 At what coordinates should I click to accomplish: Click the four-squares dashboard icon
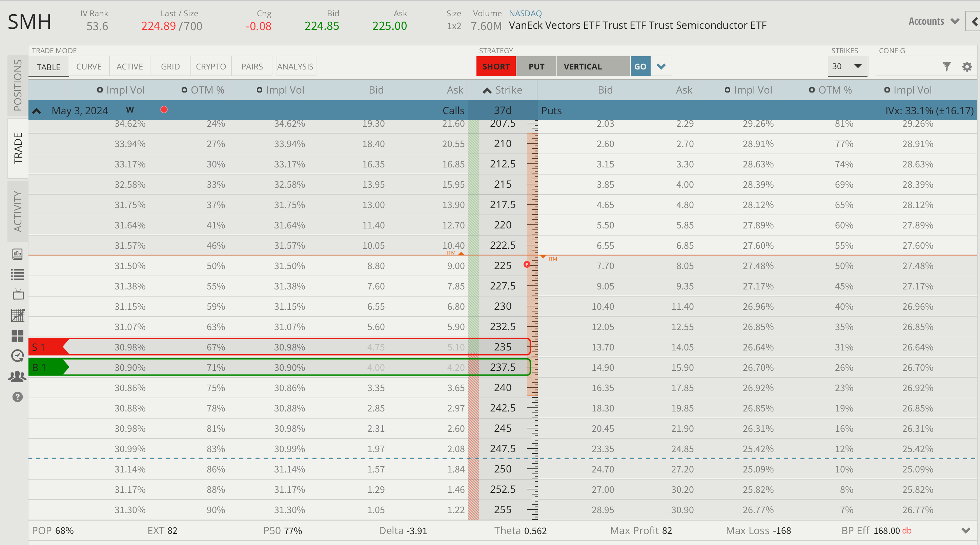[x=18, y=336]
